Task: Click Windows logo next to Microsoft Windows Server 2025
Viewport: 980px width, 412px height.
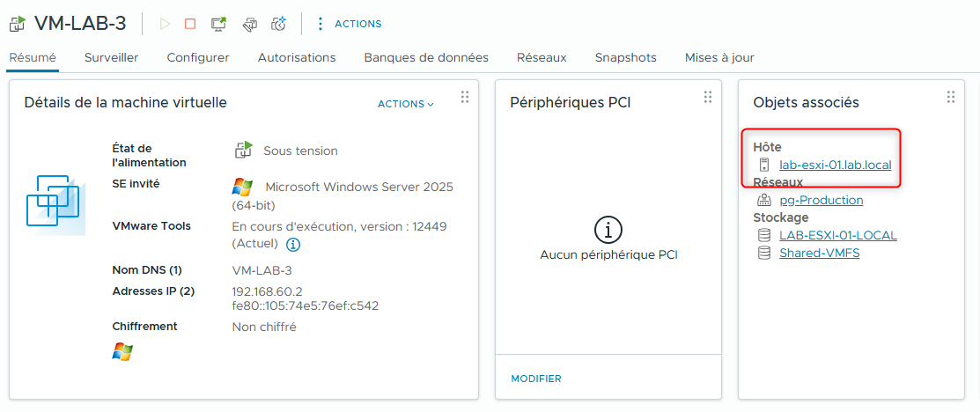Action: [242, 187]
